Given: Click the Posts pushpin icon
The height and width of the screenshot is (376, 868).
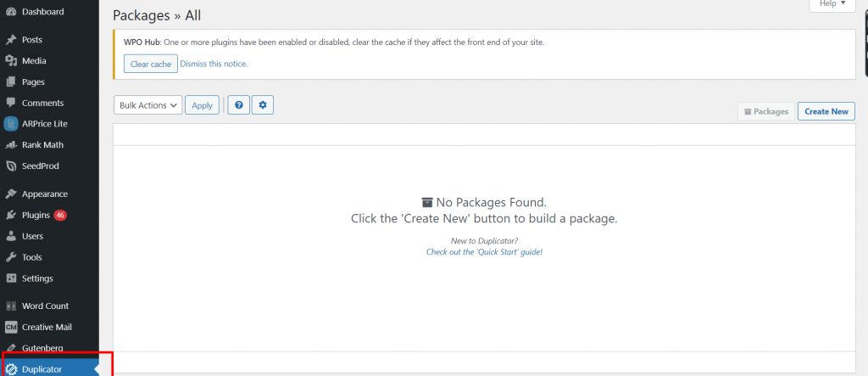Looking at the screenshot, I should tap(11, 40).
